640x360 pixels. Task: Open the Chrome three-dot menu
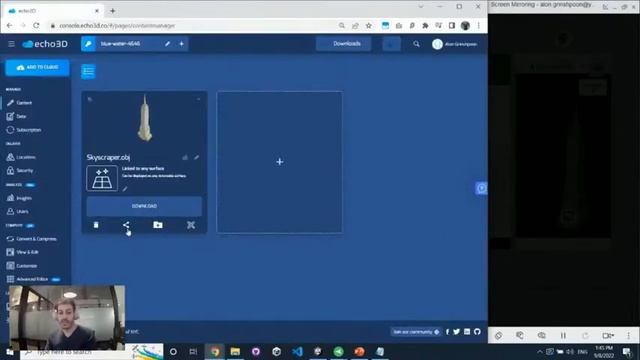point(479,26)
